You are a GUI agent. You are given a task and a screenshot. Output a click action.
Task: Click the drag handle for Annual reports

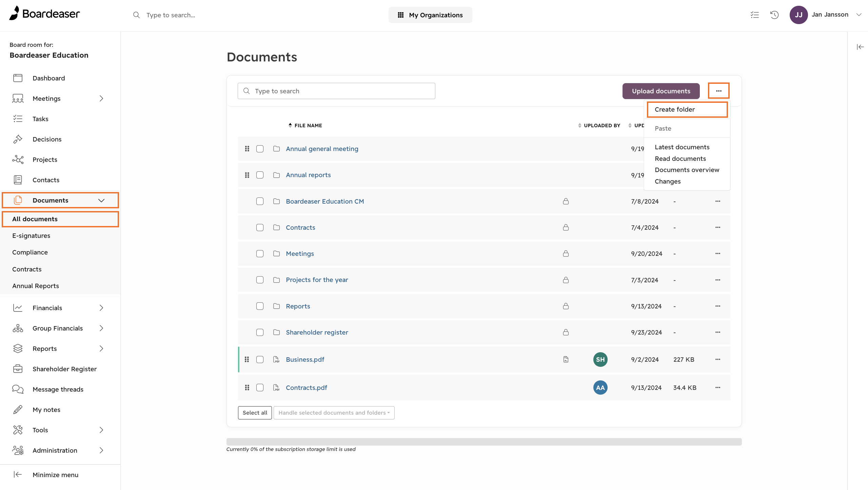coord(247,175)
